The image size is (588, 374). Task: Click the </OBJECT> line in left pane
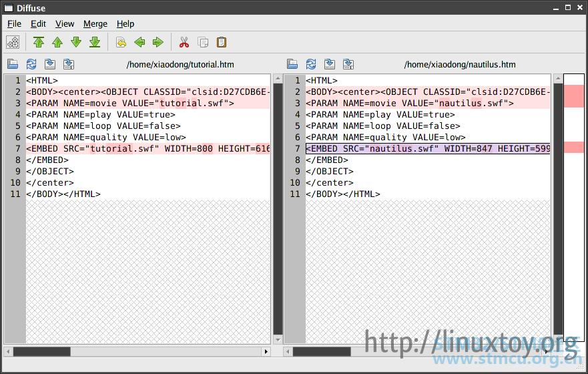point(148,172)
